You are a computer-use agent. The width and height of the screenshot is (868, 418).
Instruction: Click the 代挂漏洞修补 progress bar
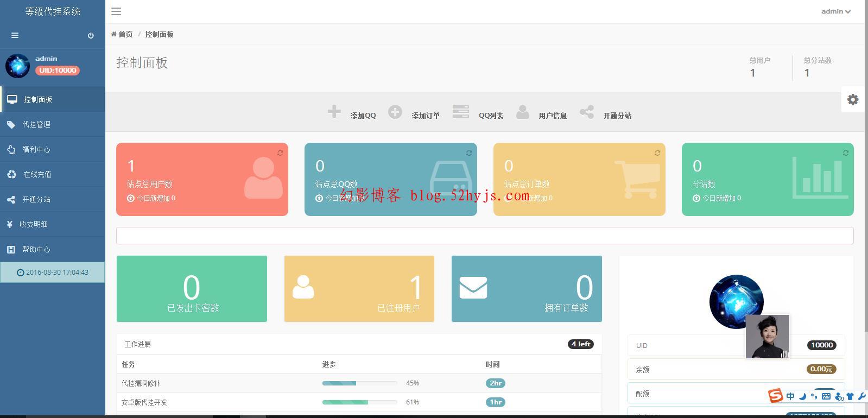pyautogui.click(x=359, y=383)
